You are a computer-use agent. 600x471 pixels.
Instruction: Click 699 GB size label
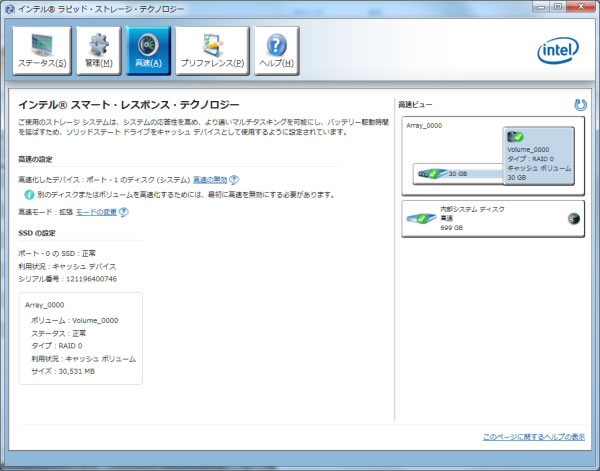point(452,228)
